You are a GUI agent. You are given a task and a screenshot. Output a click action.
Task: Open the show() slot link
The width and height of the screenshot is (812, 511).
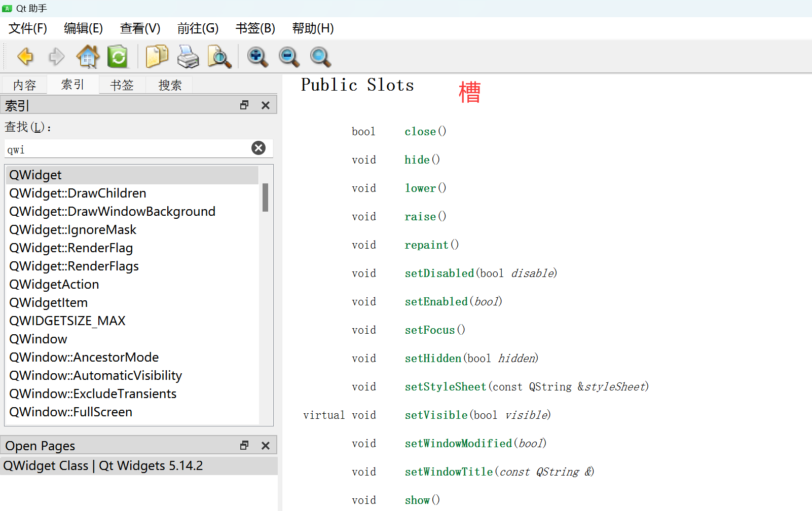point(417,500)
